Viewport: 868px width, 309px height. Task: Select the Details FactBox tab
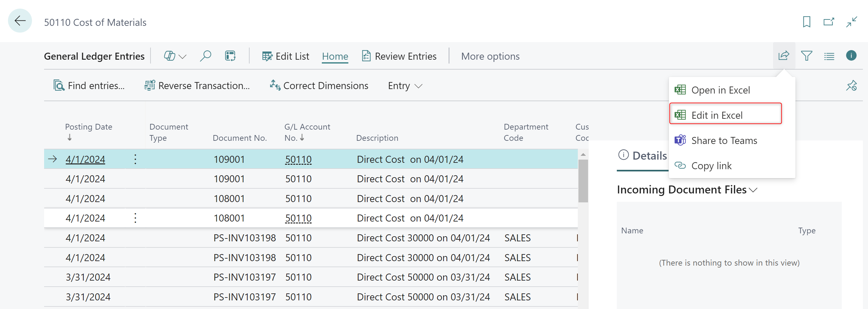point(643,155)
